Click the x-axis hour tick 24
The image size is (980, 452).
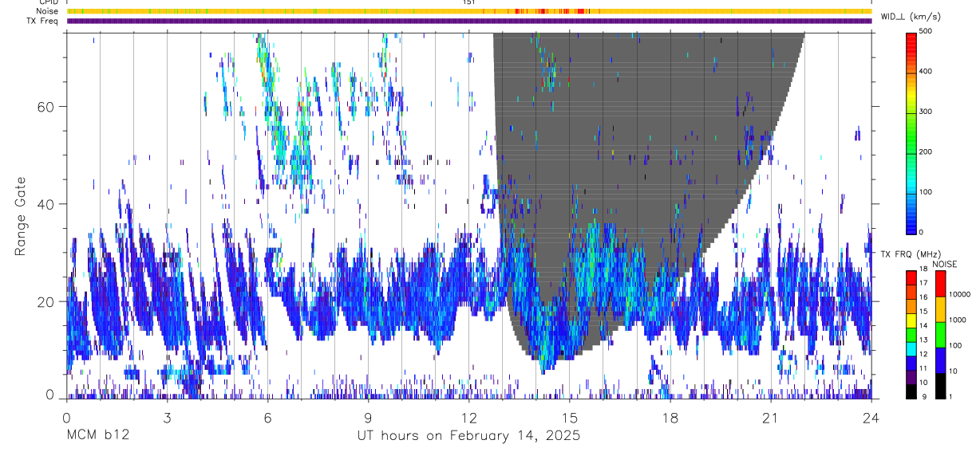point(871,418)
